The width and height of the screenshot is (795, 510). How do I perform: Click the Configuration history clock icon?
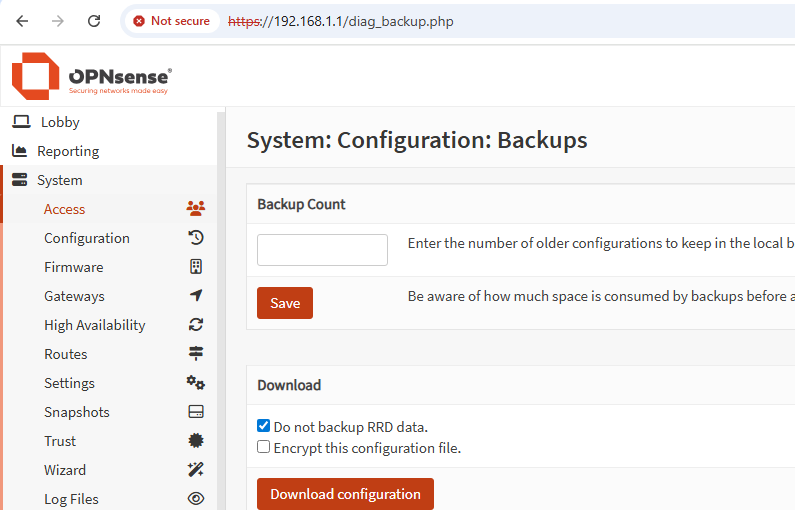(x=196, y=237)
